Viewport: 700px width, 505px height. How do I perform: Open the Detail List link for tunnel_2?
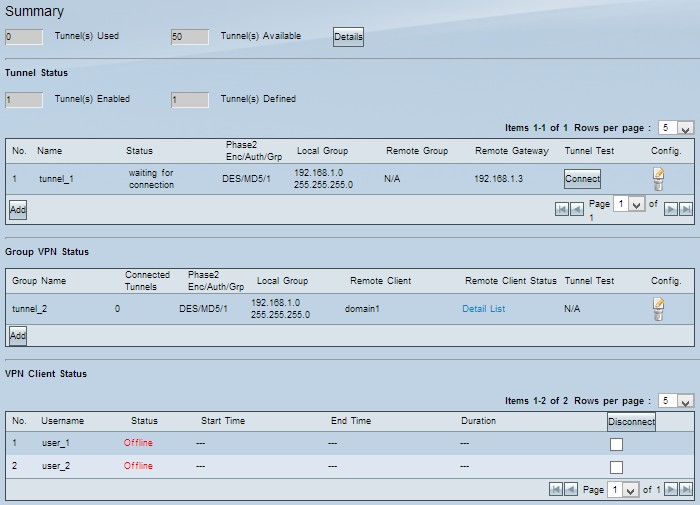coord(483,309)
